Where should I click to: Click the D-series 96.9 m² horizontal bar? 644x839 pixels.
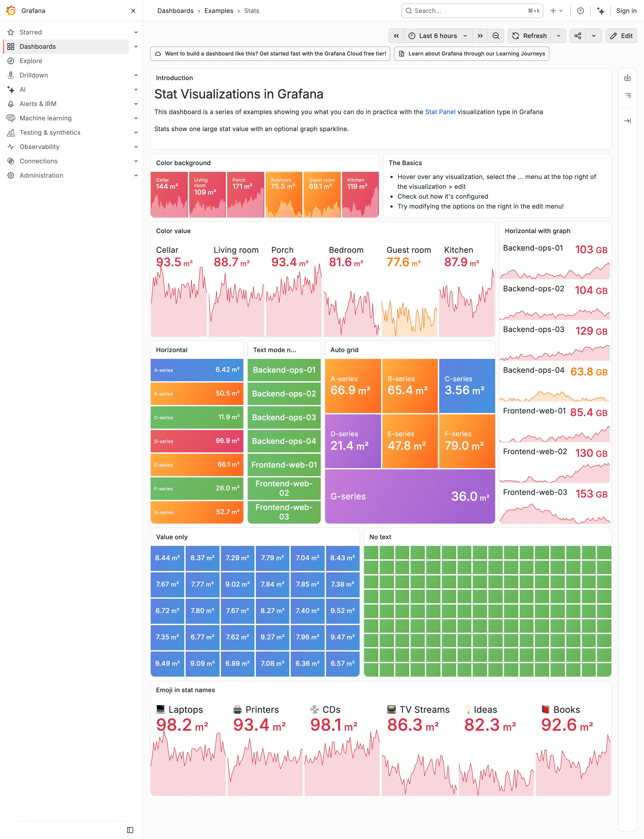point(197,441)
